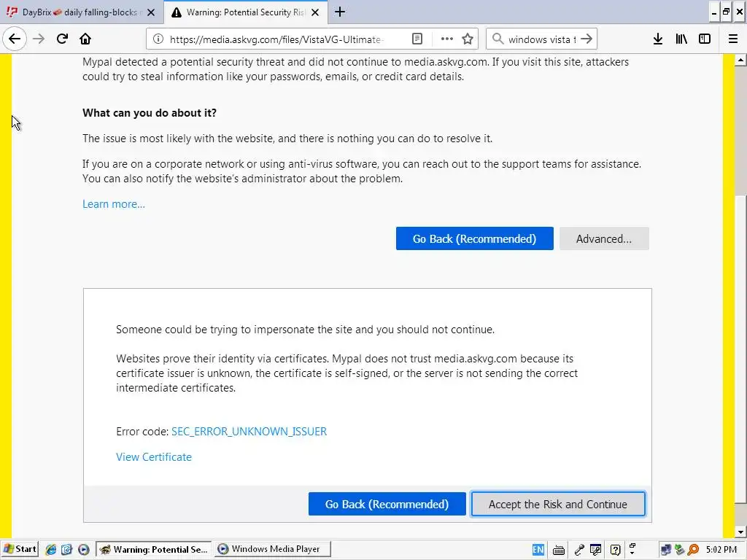Go back using the browser back arrow
Image resolution: width=747 pixels, height=560 pixels.
coord(15,39)
